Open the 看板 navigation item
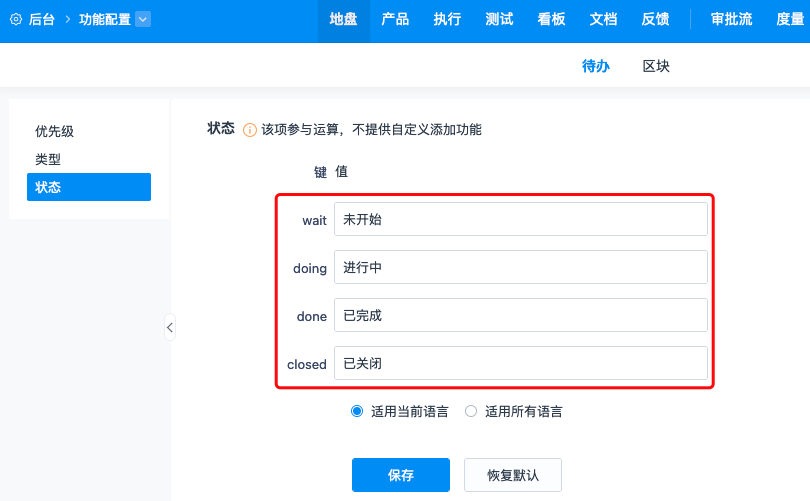 [551, 19]
